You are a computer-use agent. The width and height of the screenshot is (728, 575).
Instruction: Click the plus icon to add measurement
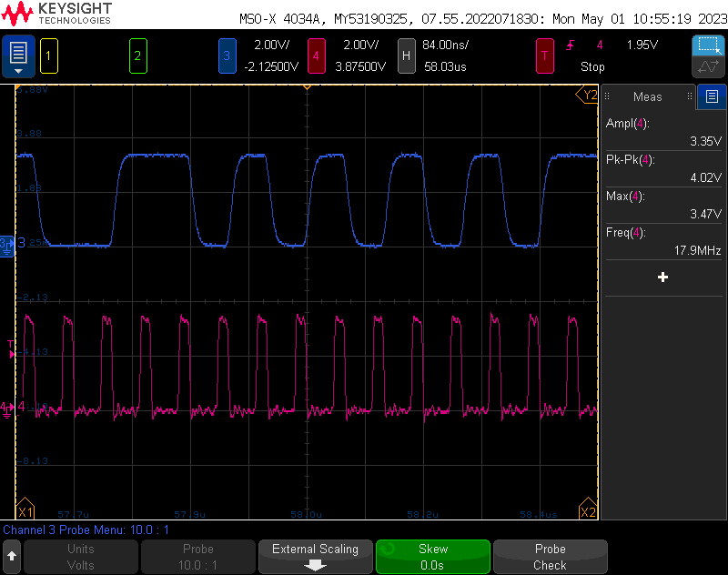coord(662,277)
